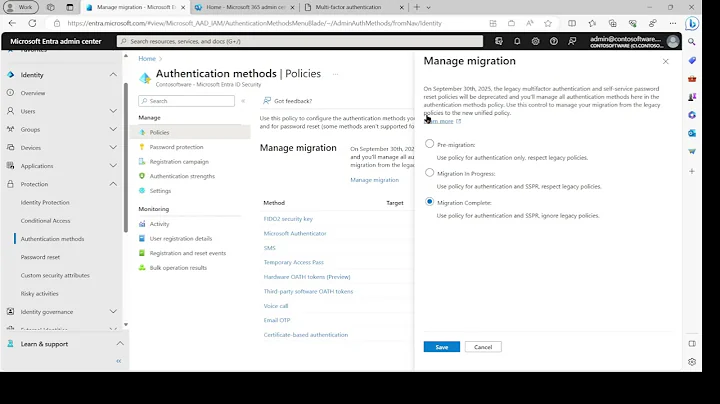
Task: Switch to Multi-factor authentication tab
Action: click(x=354, y=7)
